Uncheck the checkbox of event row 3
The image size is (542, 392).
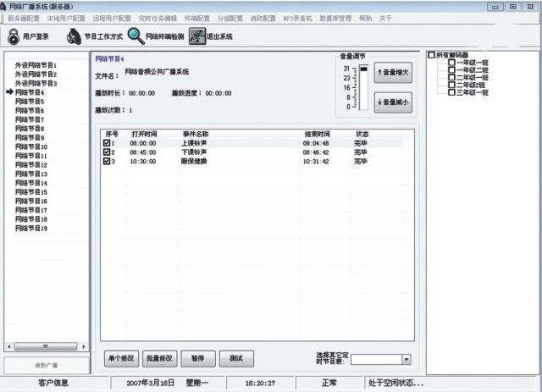click(107, 161)
